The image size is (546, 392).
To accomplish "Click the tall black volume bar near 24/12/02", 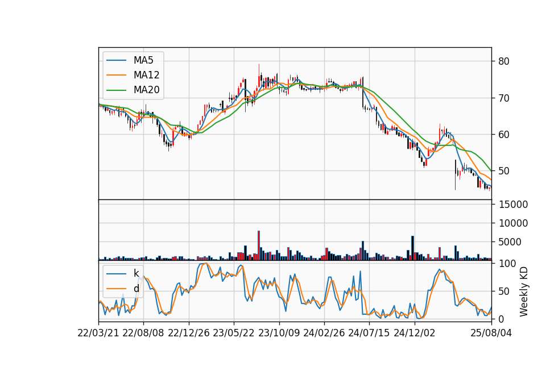I will 413,248.
